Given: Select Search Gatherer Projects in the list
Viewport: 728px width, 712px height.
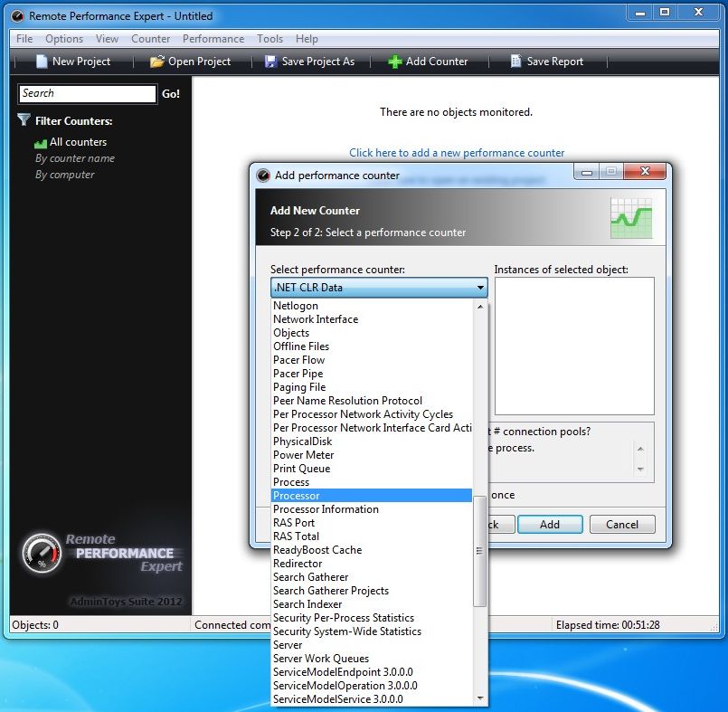Looking at the screenshot, I should [372, 590].
